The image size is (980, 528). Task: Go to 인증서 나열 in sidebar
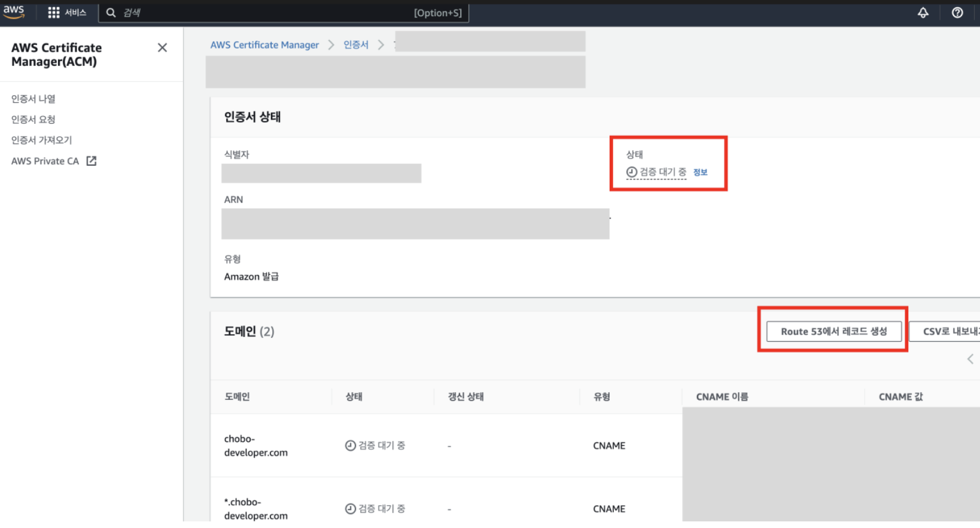click(34, 99)
